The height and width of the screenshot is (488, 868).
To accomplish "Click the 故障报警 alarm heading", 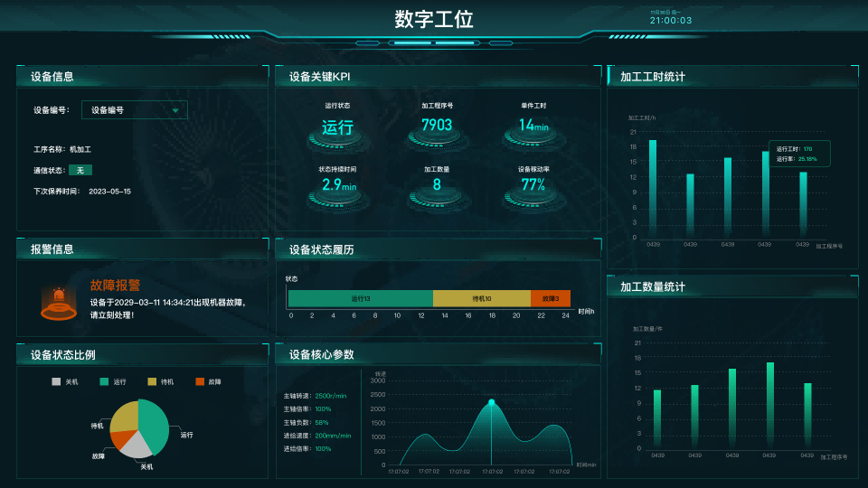I will pyautogui.click(x=115, y=286).
